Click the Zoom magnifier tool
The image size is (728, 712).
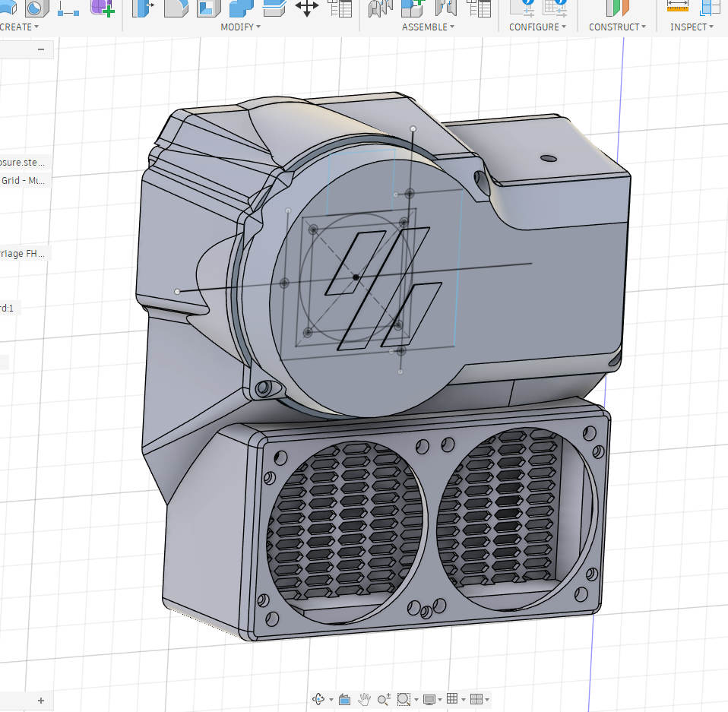(384, 699)
